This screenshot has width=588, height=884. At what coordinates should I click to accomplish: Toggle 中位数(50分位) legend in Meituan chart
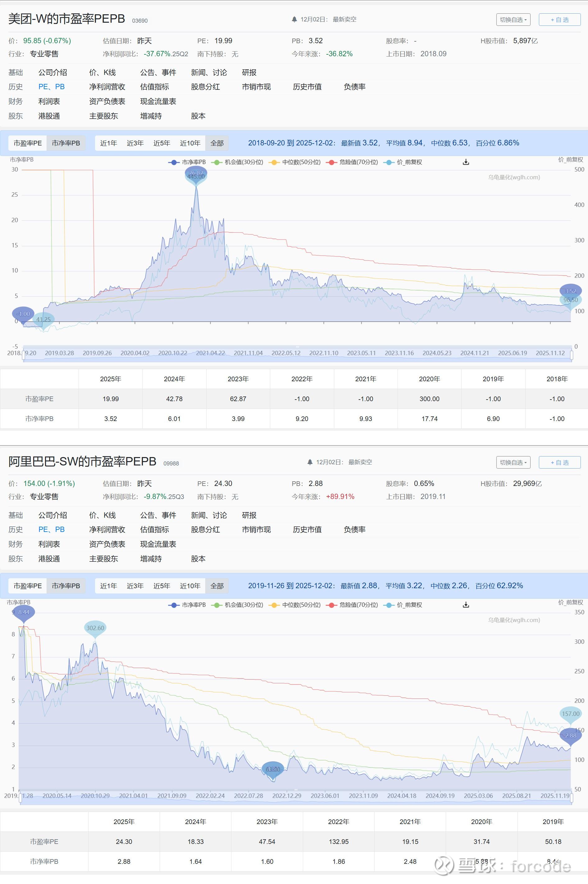click(x=295, y=162)
